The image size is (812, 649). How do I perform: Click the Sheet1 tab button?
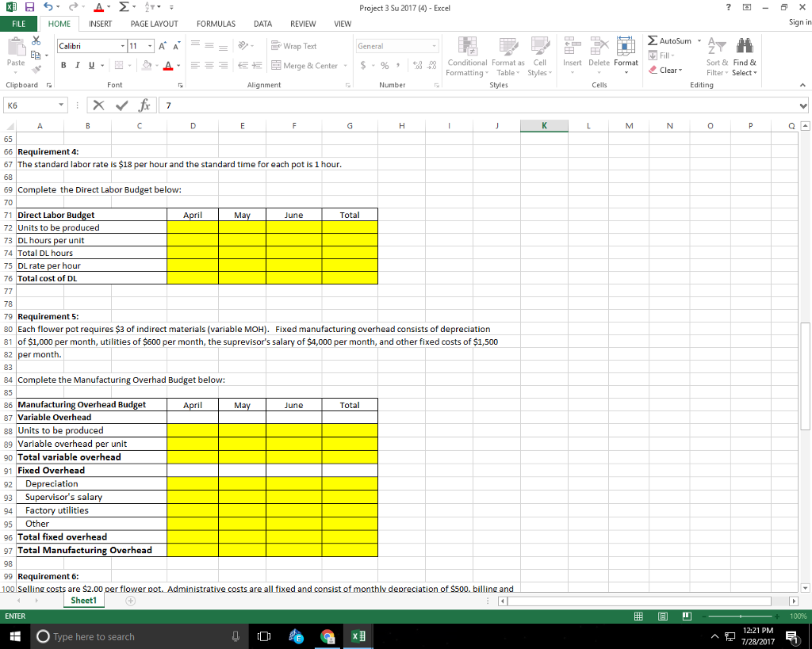(x=83, y=600)
